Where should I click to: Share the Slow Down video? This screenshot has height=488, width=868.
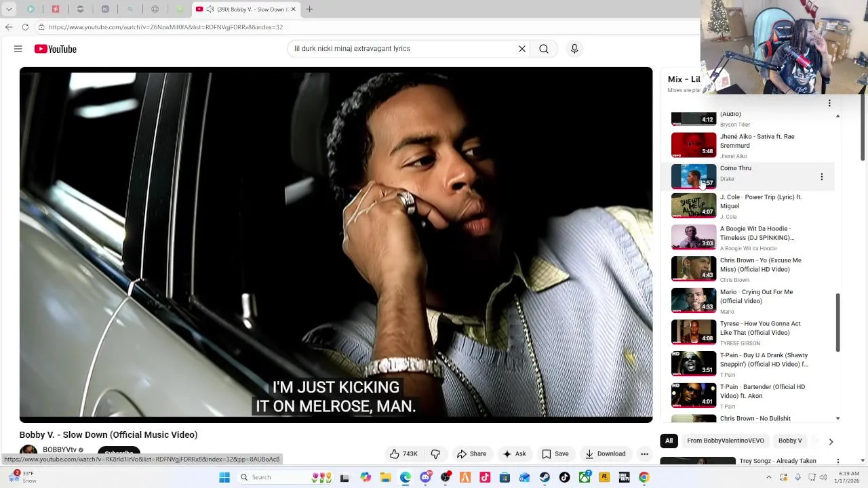pyautogui.click(x=471, y=454)
